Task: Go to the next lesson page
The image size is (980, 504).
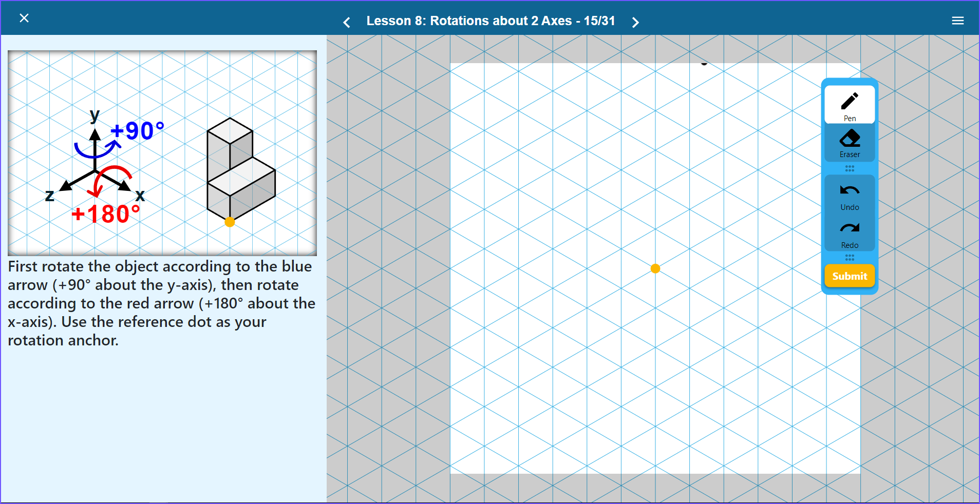Action: click(x=635, y=22)
